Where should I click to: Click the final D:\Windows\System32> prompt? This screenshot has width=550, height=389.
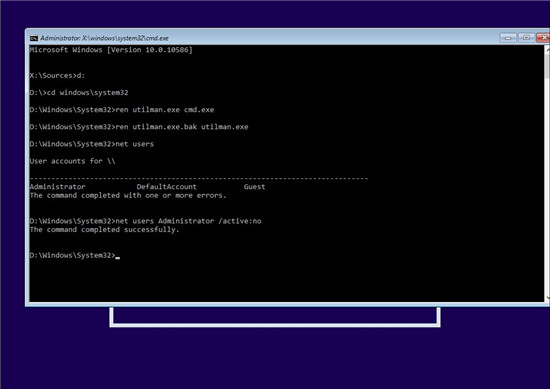pos(74,255)
